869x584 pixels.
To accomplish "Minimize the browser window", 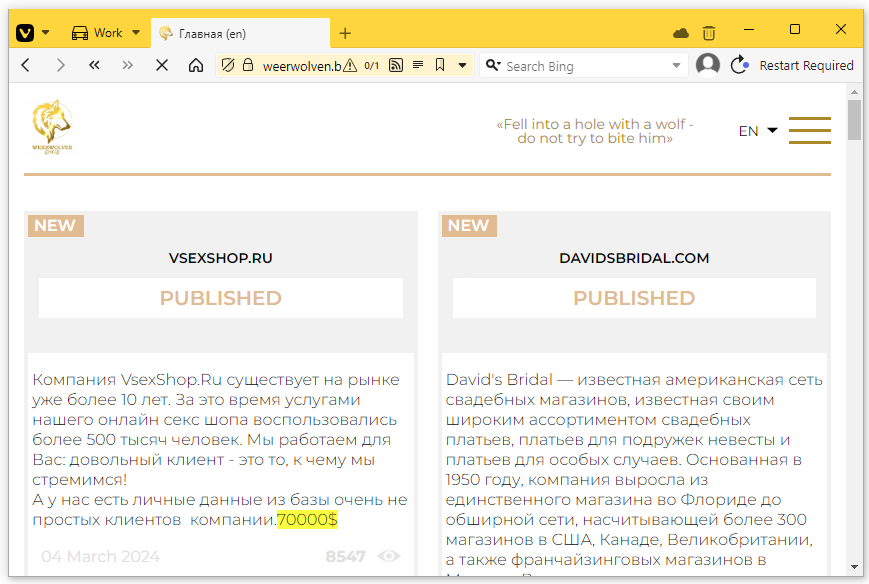I will (x=749, y=29).
